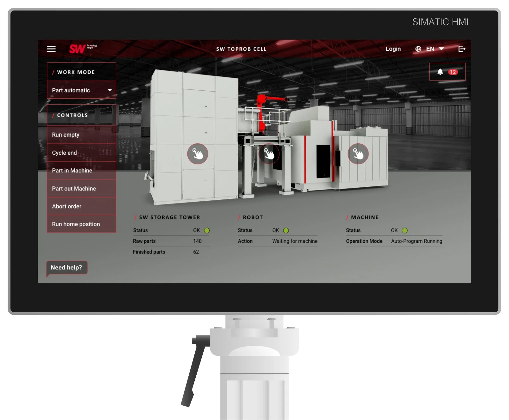Click Run home position control
Image resolution: width=509 pixels, height=420 pixels.
point(82,224)
